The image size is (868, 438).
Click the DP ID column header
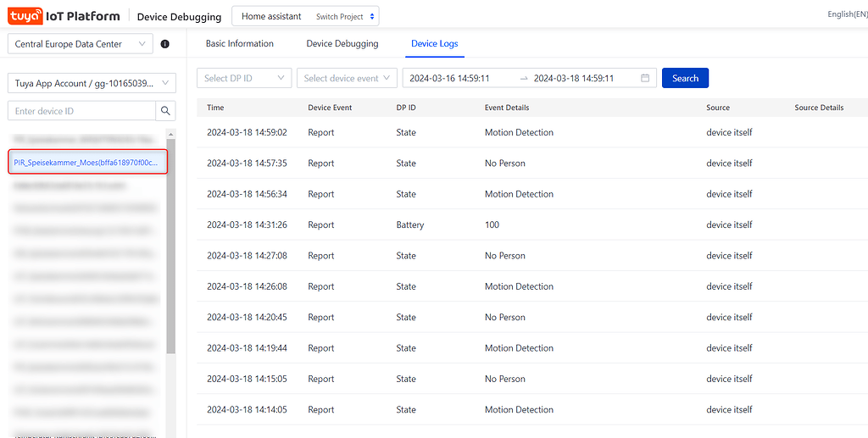tap(406, 108)
